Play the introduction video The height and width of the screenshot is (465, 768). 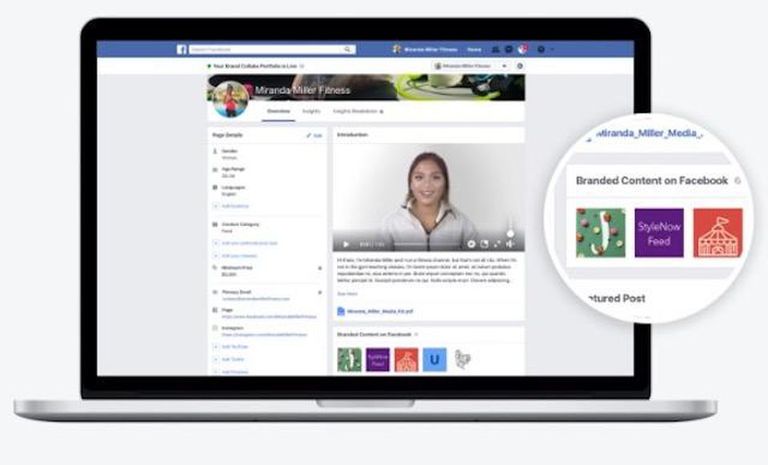point(346,244)
